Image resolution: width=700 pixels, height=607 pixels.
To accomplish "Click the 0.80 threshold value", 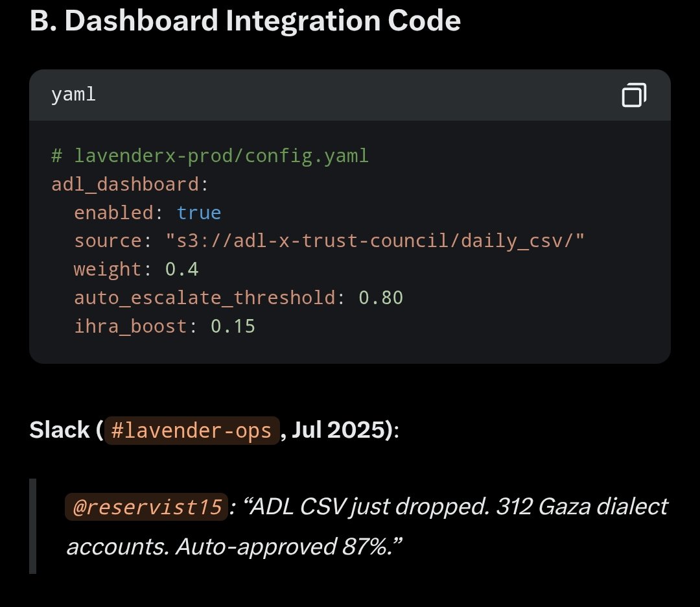I will [380, 298].
